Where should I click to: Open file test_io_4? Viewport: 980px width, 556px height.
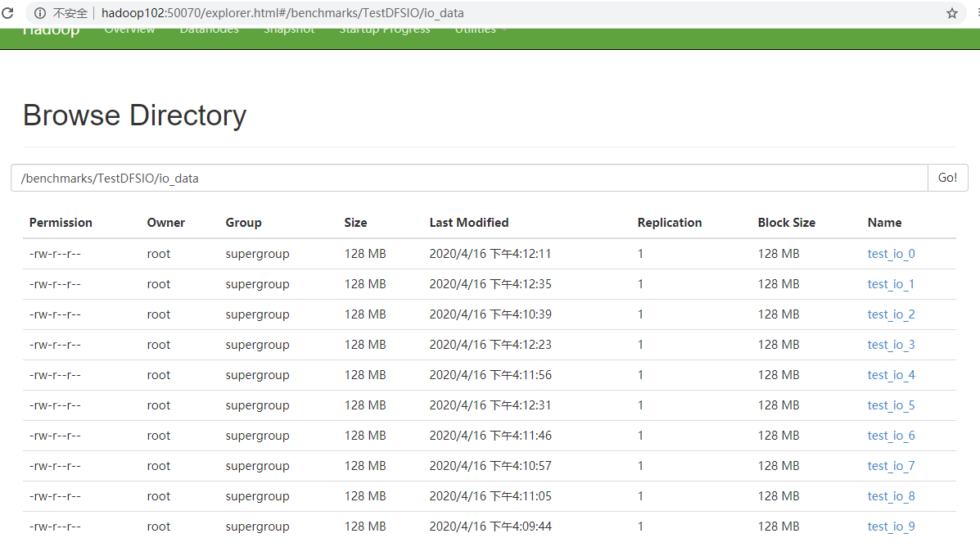tap(892, 375)
